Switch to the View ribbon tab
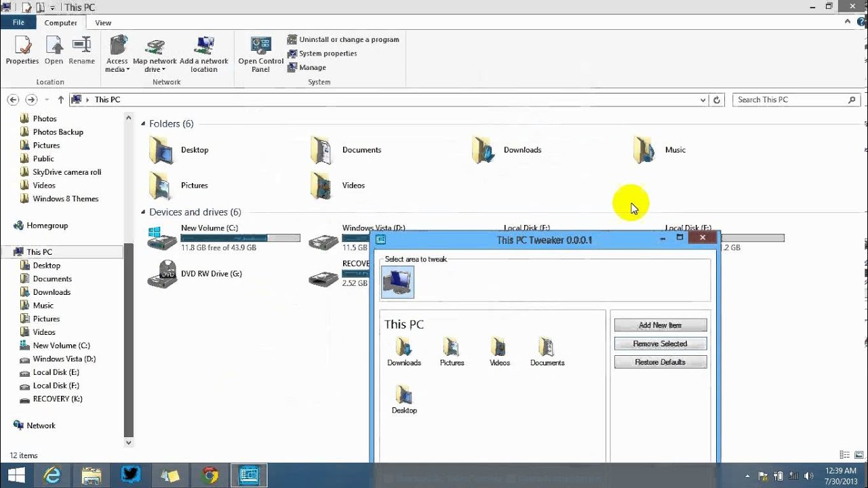 103,22
